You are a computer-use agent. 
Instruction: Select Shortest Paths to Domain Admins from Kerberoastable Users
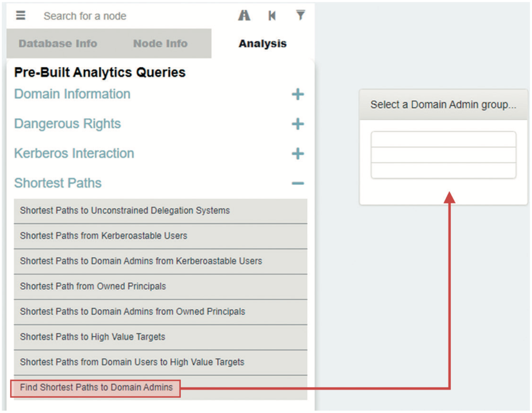141,261
